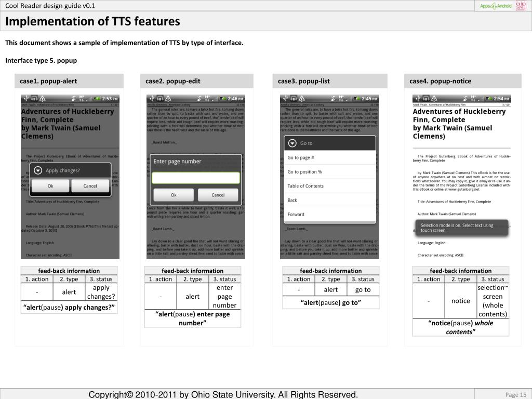Click 'go to' status cell in case3 table

[x=363, y=290]
